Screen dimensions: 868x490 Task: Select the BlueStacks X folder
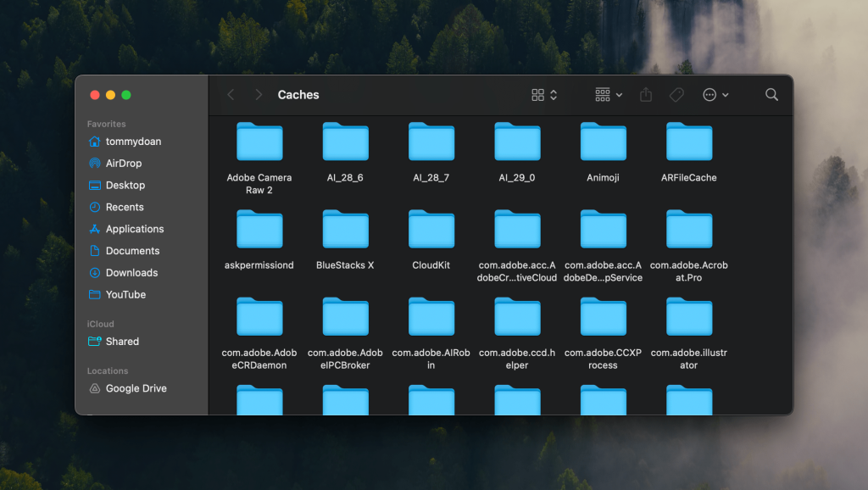[345, 230]
